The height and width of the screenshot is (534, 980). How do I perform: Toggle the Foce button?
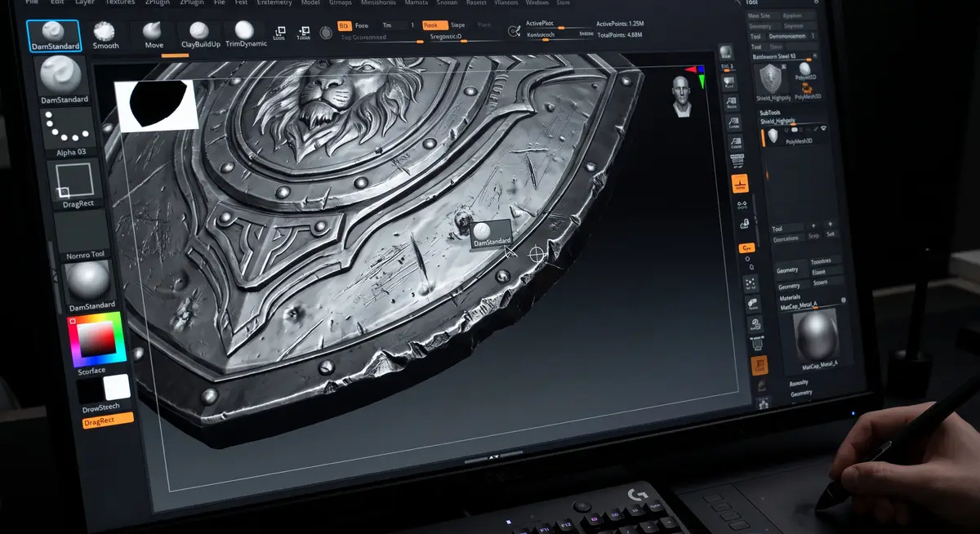362,26
